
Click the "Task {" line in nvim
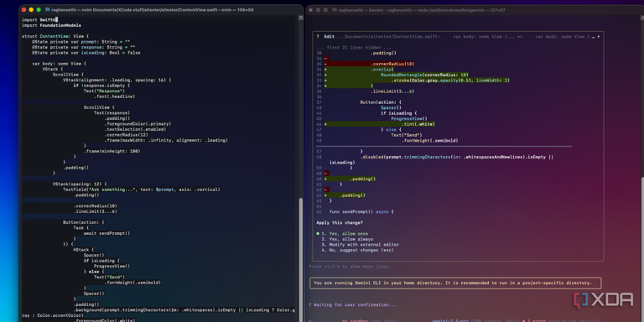pos(80,227)
